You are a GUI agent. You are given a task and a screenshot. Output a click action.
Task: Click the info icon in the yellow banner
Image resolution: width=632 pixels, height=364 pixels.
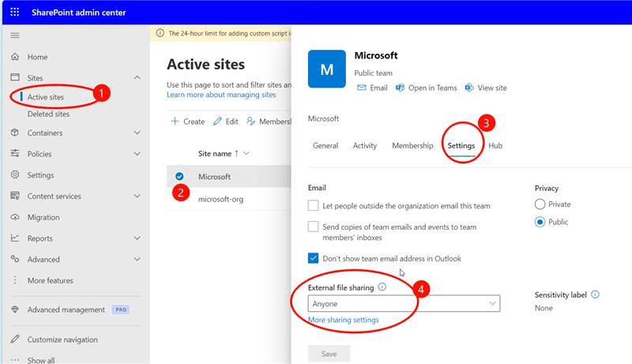160,33
